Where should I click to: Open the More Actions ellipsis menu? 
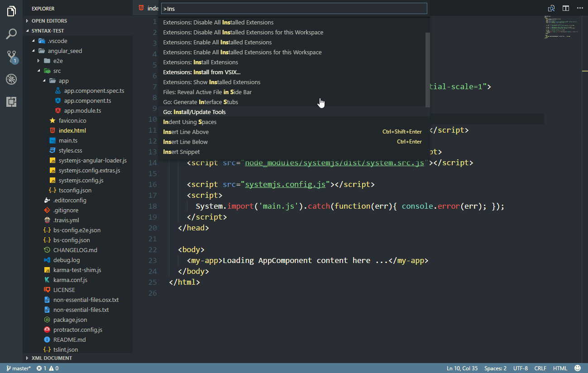click(580, 8)
